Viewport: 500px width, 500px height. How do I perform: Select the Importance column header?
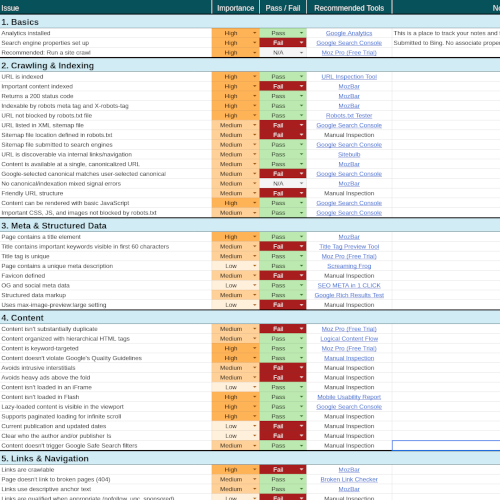tap(235, 8)
